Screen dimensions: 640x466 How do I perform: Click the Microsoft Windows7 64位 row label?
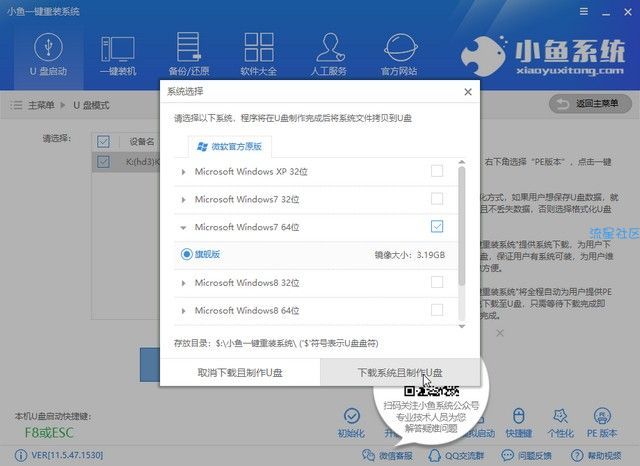(x=247, y=227)
